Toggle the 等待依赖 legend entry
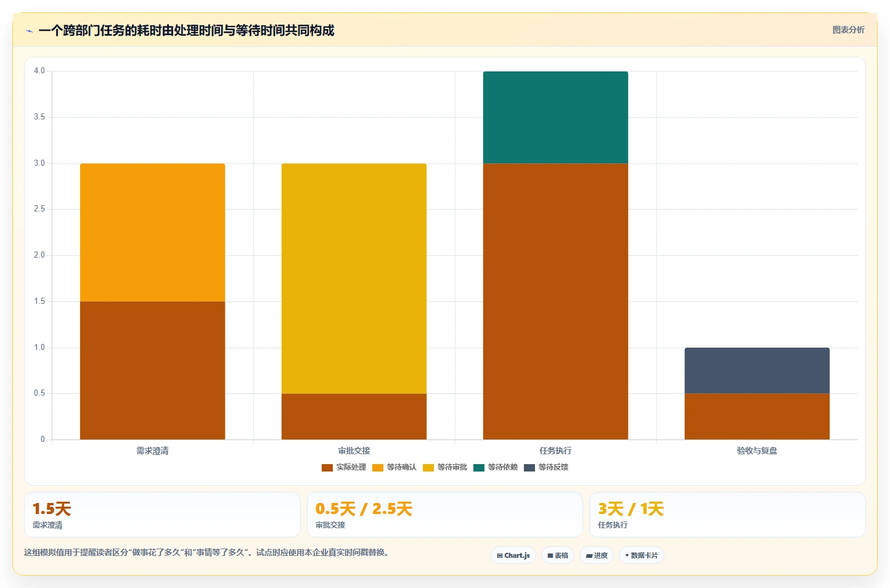 tap(496, 467)
